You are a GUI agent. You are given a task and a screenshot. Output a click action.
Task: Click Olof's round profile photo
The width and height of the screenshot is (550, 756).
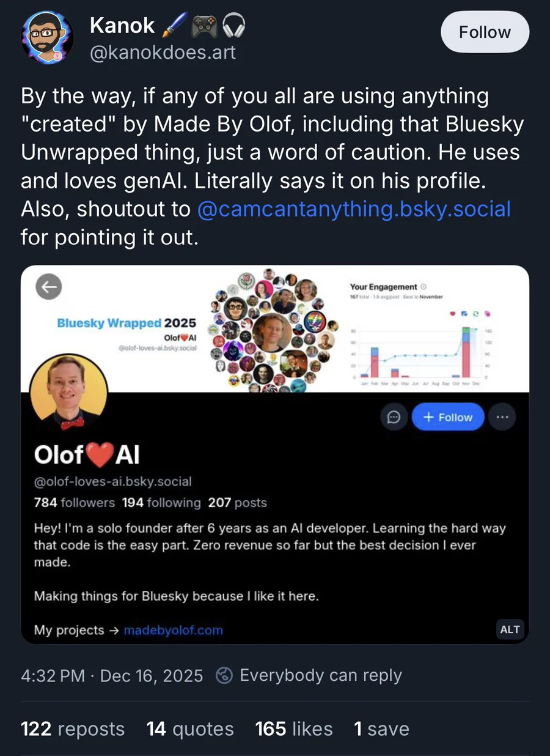click(68, 388)
